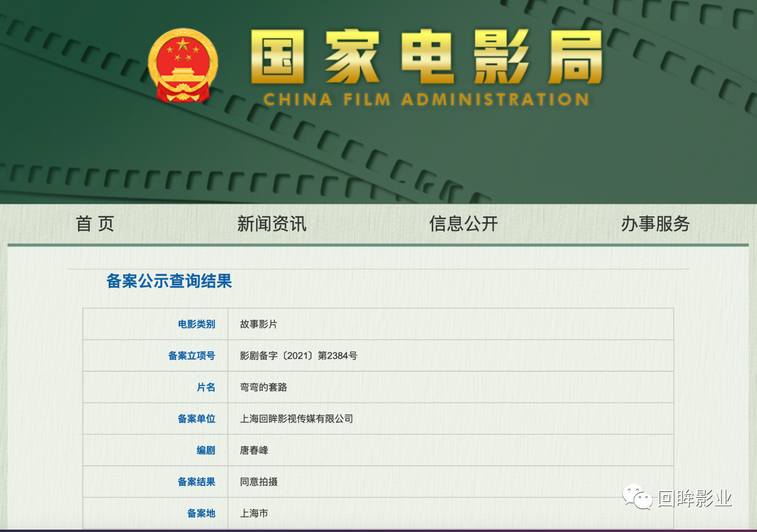Screen dimensions: 757x532
Task: Select the 电影类别 label cell
Action: (x=156, y=324)
